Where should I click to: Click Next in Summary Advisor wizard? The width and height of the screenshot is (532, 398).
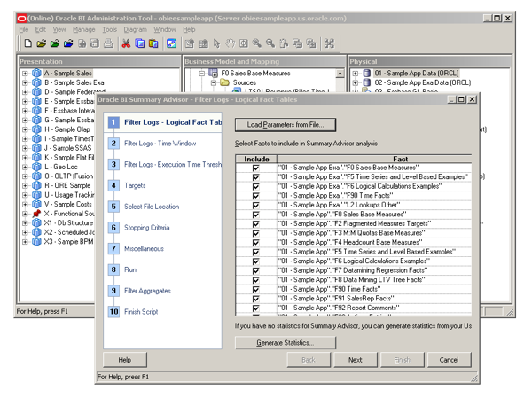click(356, 360)
